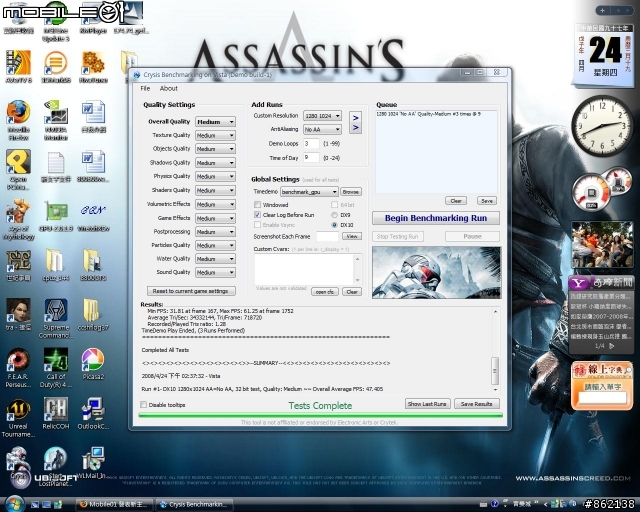Toggle the Enable Vsync checkbox

[258, 225]
